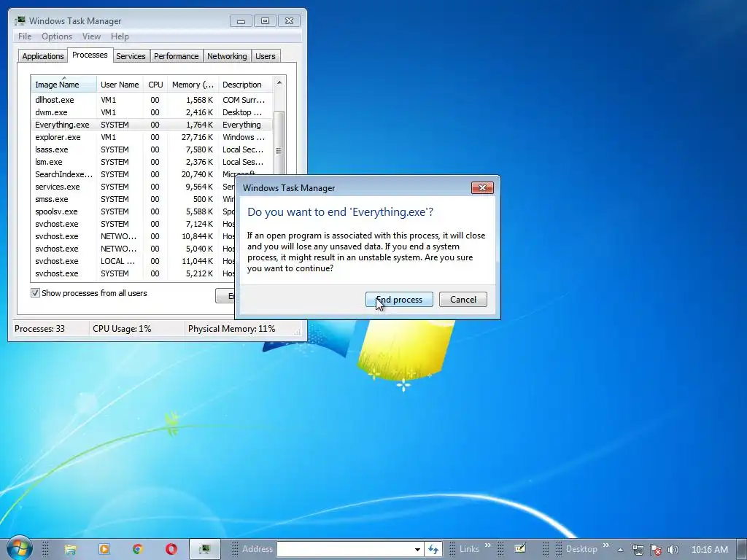Minimize the Windows Task Manager window

pos(241,21)
